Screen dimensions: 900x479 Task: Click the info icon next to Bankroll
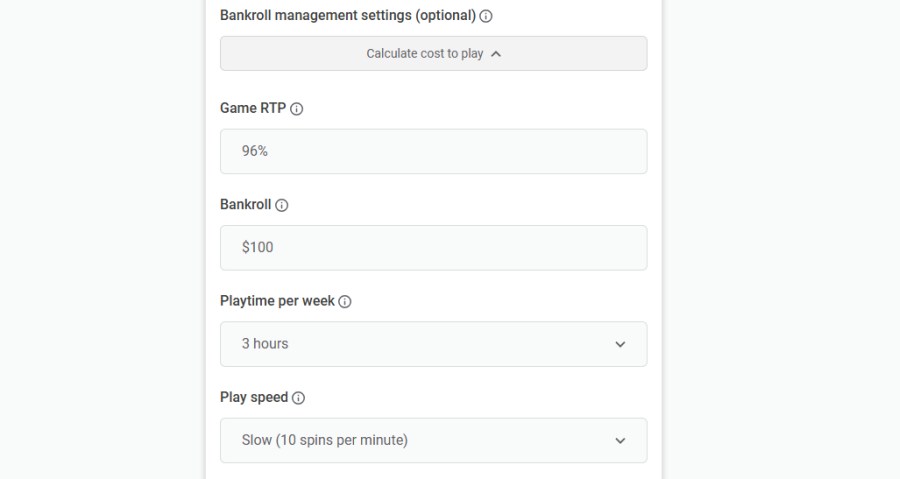point(282,205)
